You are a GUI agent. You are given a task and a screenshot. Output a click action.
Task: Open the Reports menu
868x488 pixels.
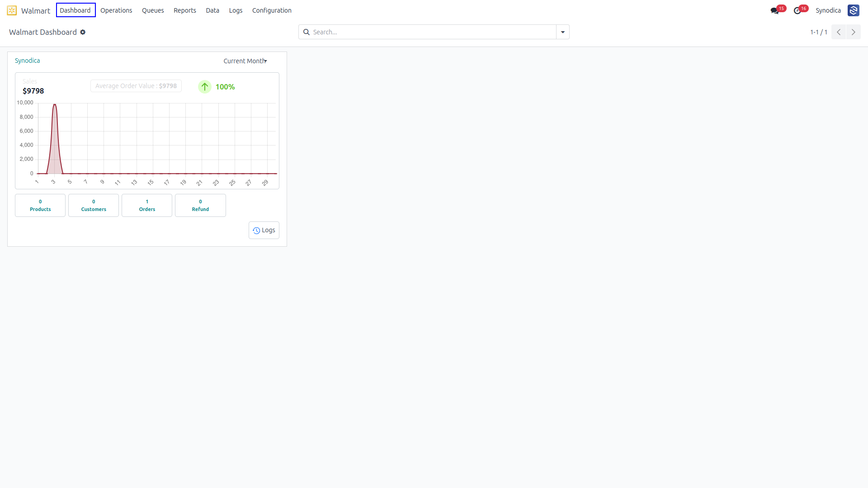(185, 10)
